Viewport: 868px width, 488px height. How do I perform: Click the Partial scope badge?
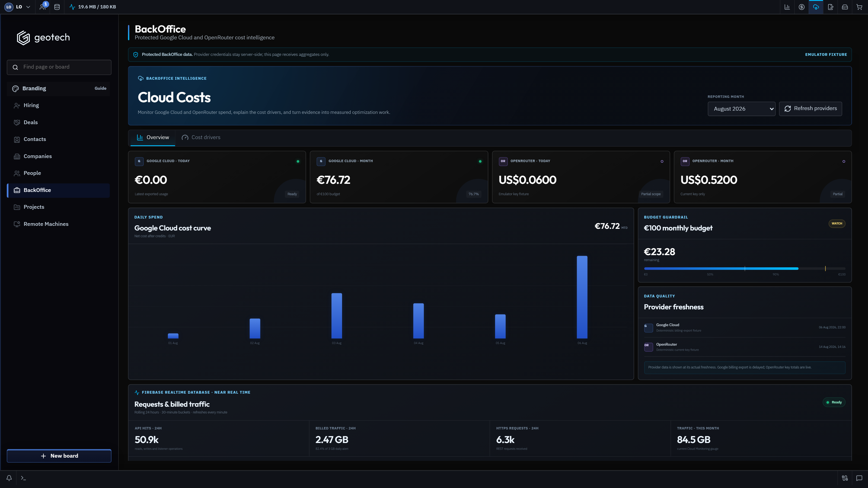point(651,194)
